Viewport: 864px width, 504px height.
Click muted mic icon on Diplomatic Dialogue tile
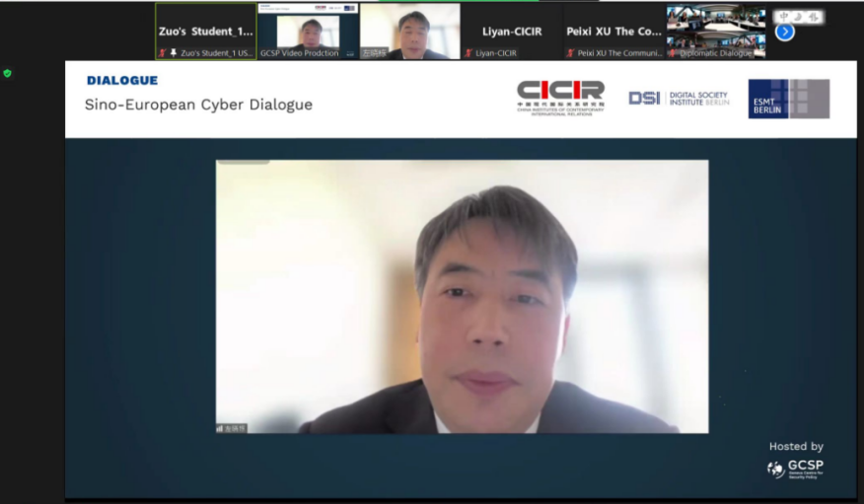[673, 53]
